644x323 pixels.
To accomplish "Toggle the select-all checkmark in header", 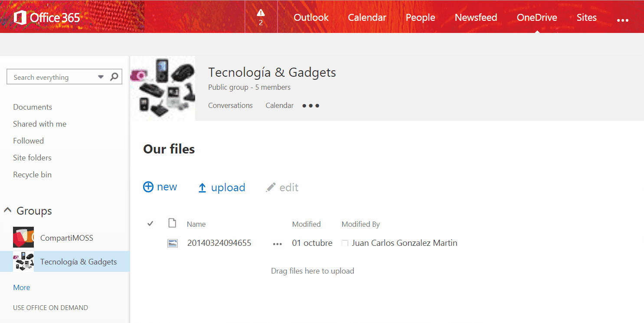I will point(150,224).
